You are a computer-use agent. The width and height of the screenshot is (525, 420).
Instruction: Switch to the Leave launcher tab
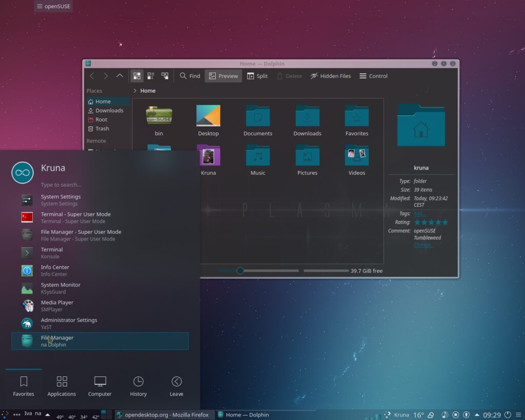pos(176,386)
